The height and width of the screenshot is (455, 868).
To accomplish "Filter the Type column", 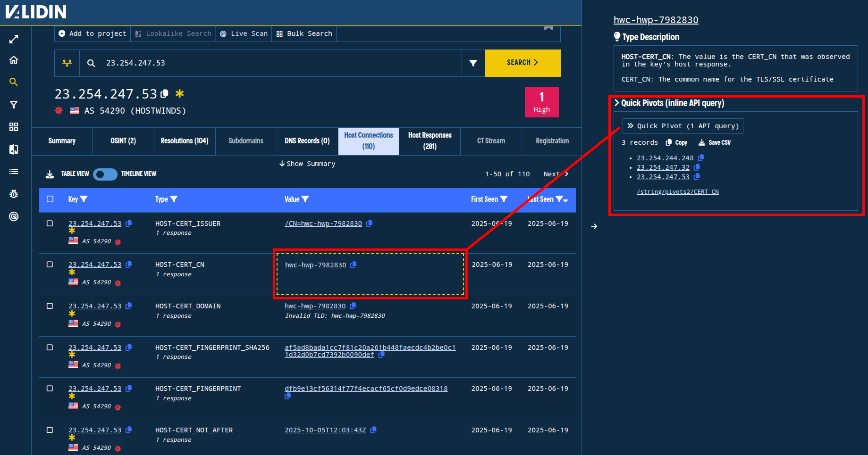I will point(174,199).
